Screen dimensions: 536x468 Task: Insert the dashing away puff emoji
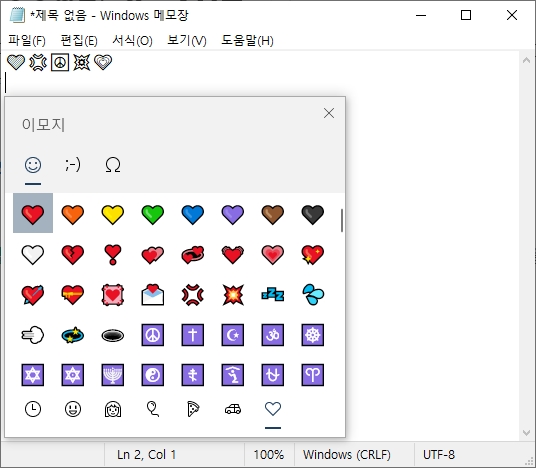(x=33, y=335)
